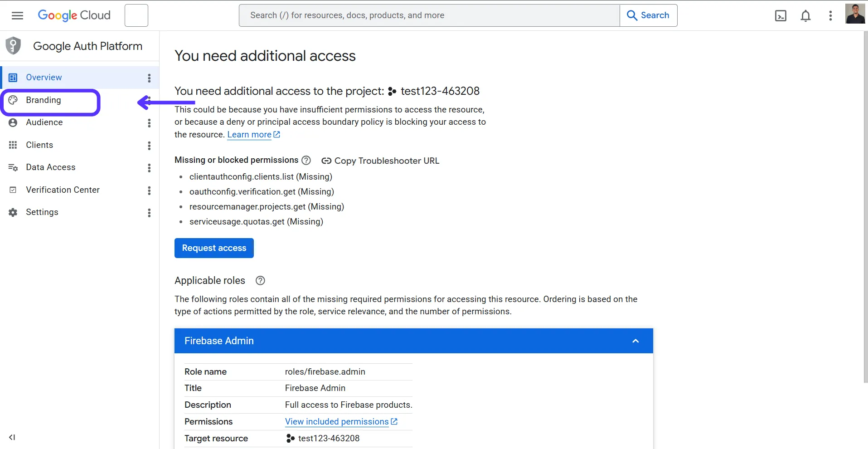Open the user account avatar

[x=855, y=14]
